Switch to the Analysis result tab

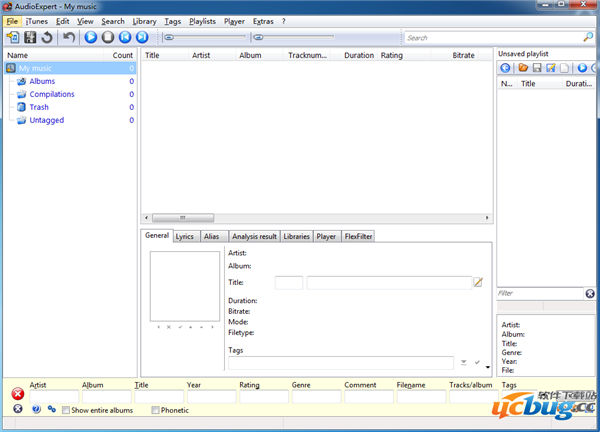(254, 236)
